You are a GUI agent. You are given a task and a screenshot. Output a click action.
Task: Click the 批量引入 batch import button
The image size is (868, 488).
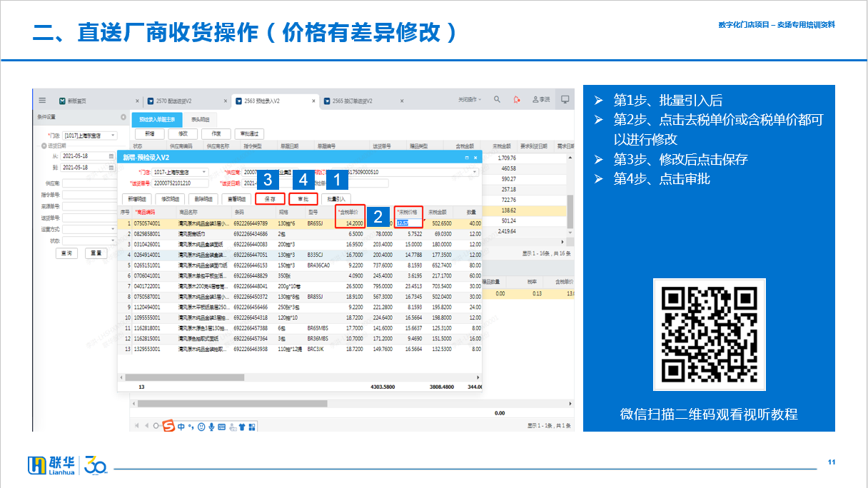[336, 199]
